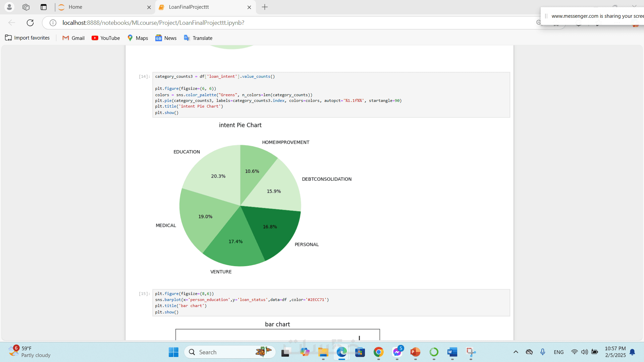
Task: Open Messenger from the taskbar
Action: pyautogui.click(x=397, y=352)
